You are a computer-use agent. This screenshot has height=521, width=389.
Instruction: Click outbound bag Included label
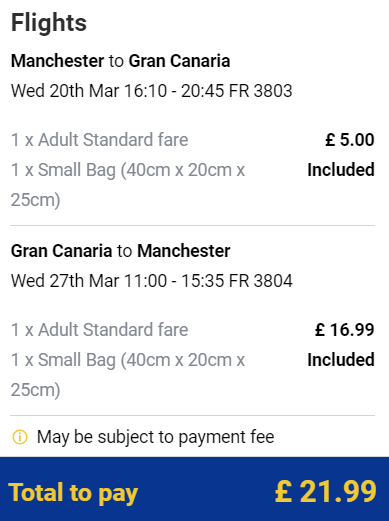(341, 170)
